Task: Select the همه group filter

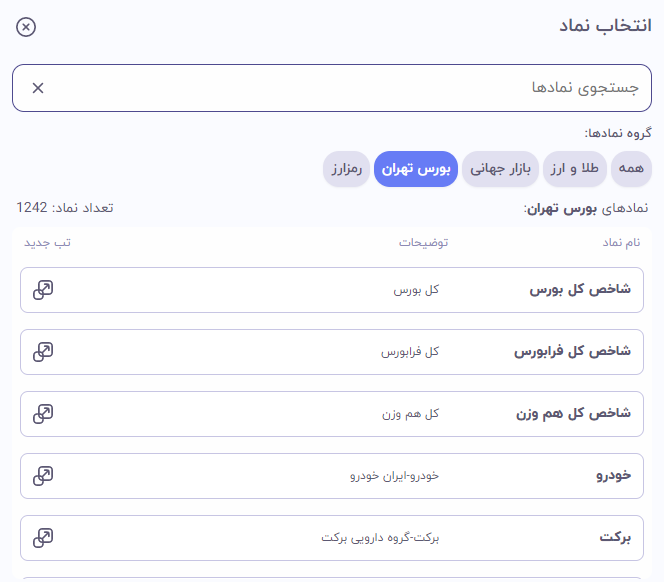Action: 631,169
